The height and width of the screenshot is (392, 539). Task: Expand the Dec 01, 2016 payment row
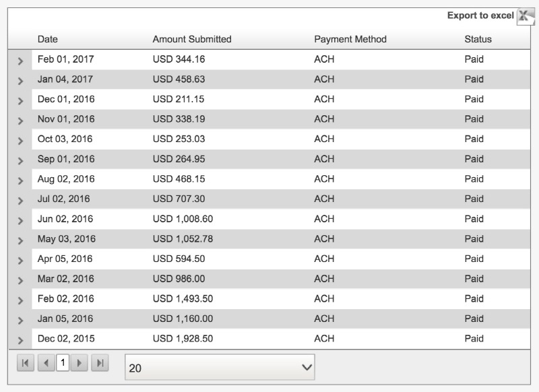pyautogui.click(x=20, y=101)
